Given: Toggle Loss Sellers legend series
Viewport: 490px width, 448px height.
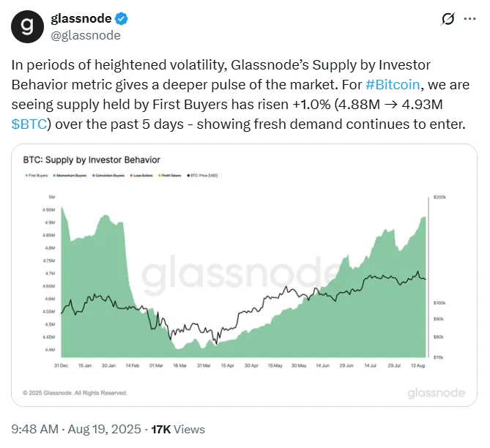Looking at the screenshot, I should coord(141,176).
